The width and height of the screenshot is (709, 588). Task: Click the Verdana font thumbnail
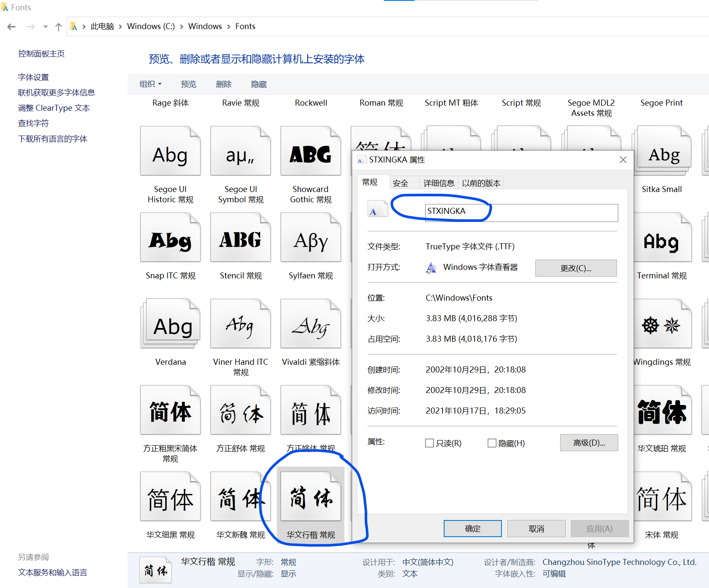[x=170, y=324]
